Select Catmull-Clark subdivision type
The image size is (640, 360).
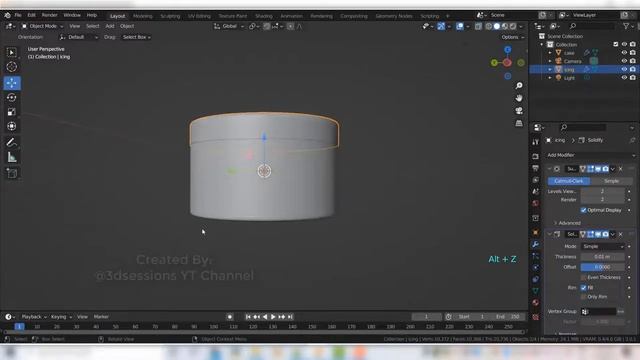click(x=569, y=181)
